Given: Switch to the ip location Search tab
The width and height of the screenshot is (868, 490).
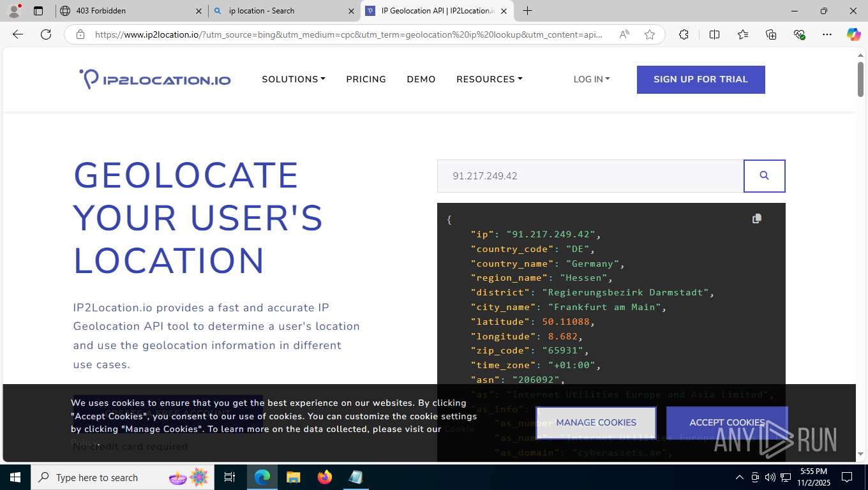Looking at the screenshot, I should pyautogui.click(x=284, y=11).
